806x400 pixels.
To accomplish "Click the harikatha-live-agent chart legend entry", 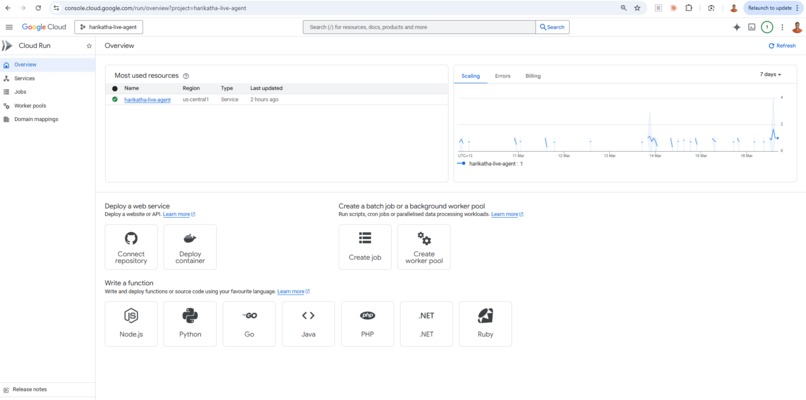I will tap(490, 163).
